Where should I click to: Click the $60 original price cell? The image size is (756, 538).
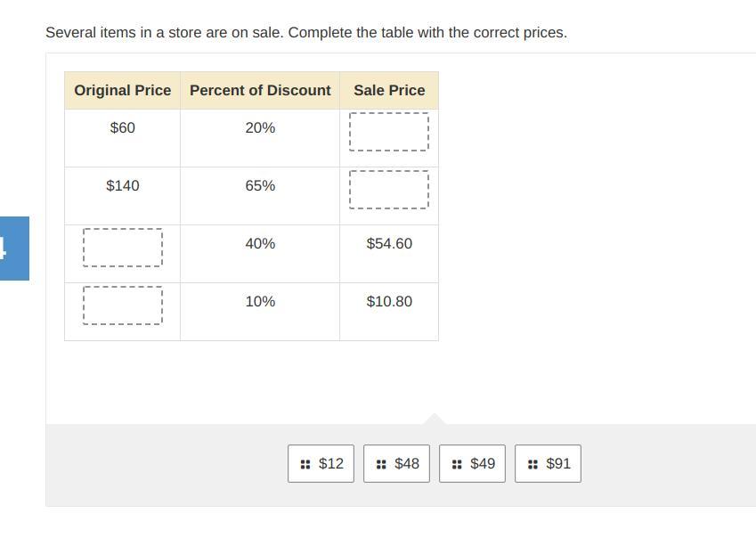tap(123, 128)
